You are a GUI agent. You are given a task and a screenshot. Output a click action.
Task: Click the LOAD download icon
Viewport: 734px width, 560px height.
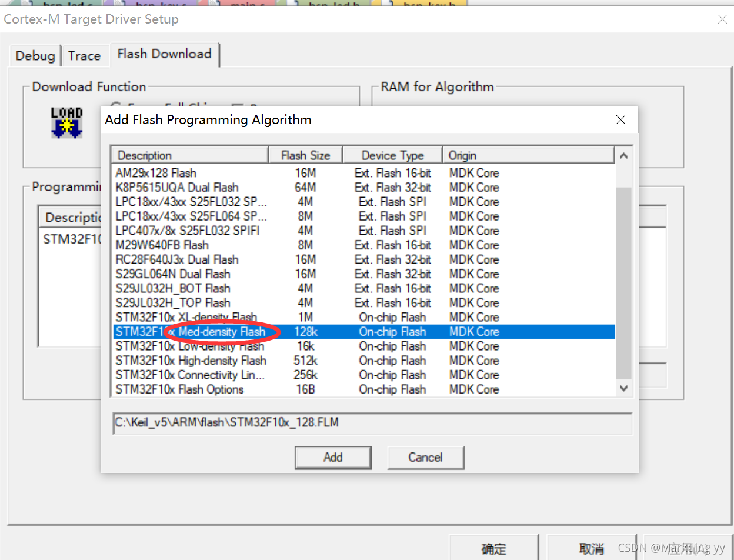[x=66, y=122]
